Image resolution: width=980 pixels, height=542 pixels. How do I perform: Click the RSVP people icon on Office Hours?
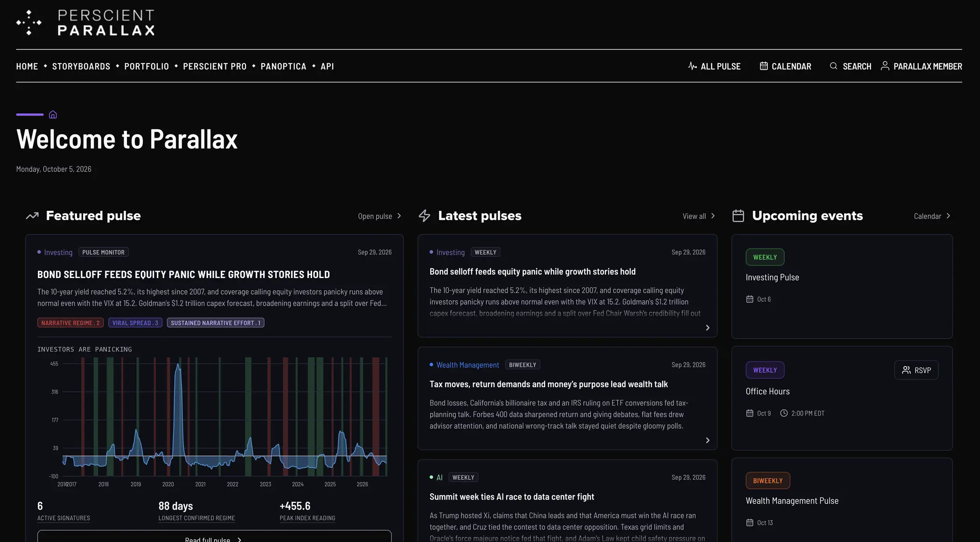point(906,370)
